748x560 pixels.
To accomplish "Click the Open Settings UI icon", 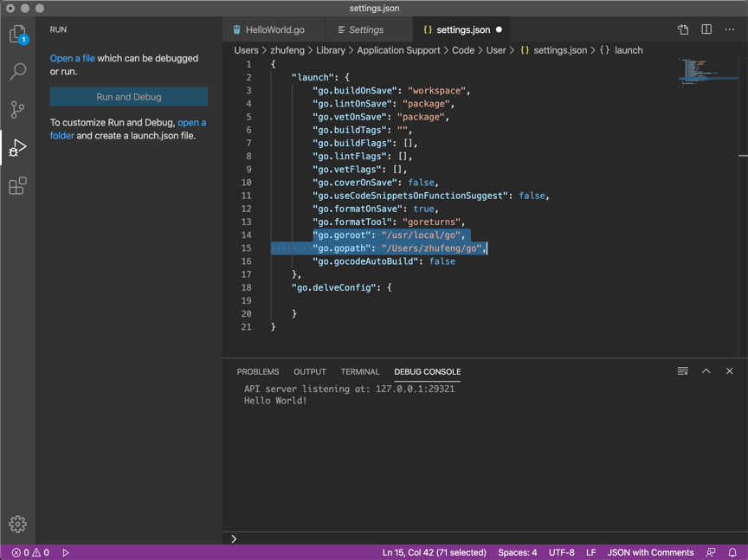I will [x=683, y=29].
